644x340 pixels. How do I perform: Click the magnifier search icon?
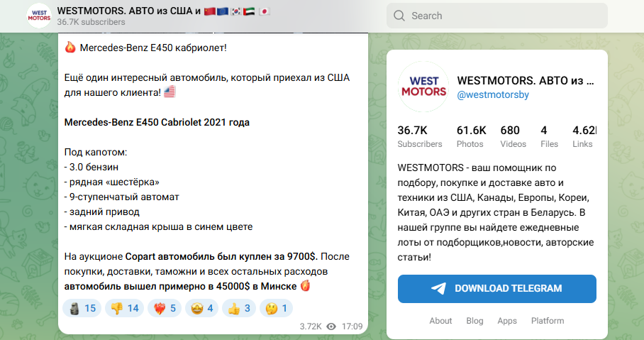point(399,16)
